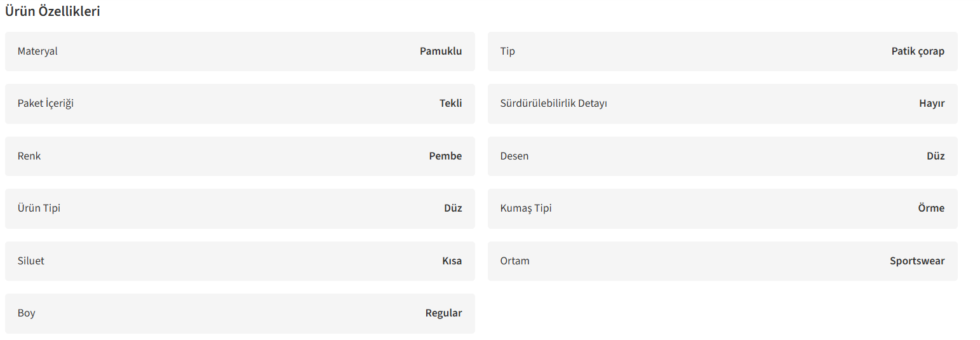The image size is (980, 340).
Task: Click the Regular value in the Boy row
Action: click(444, 313)
